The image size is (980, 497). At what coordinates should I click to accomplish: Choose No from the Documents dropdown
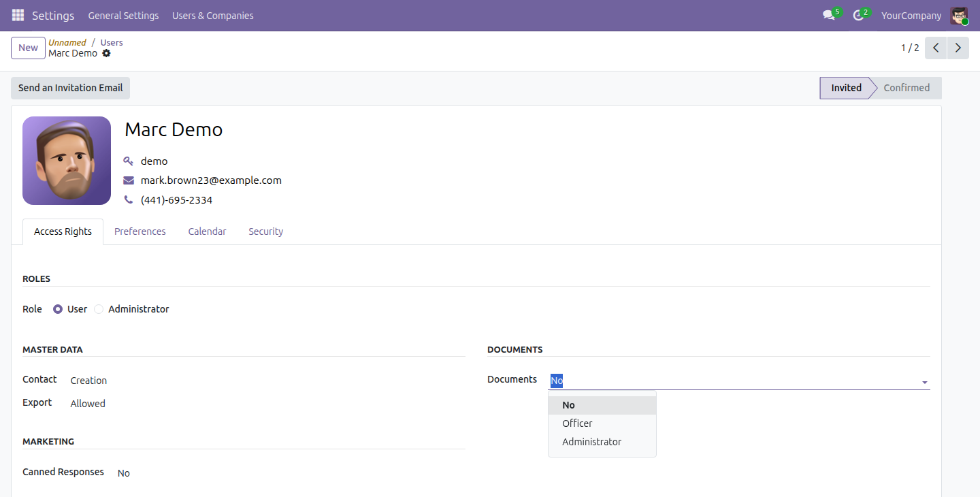click(x=602, y=405)
